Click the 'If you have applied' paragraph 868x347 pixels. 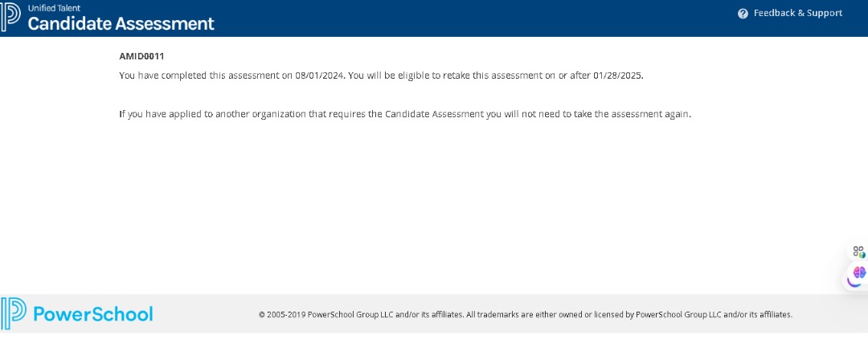coord(405,114)
